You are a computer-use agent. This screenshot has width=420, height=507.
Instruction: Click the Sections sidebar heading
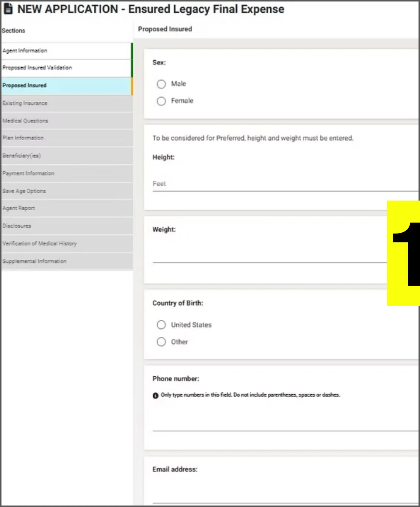(x=13, y=31)
